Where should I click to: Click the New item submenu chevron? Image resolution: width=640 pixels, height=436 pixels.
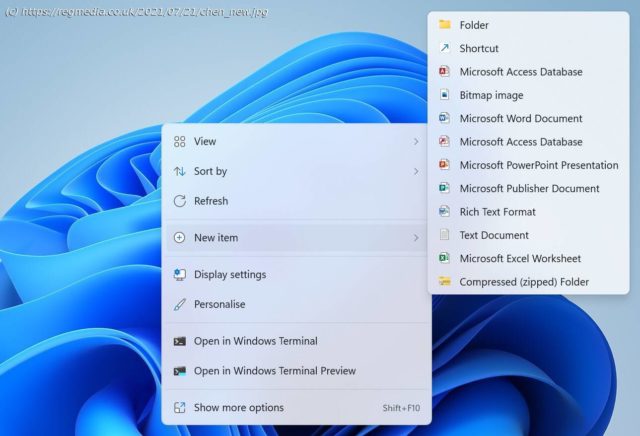[x=416, y=238]
